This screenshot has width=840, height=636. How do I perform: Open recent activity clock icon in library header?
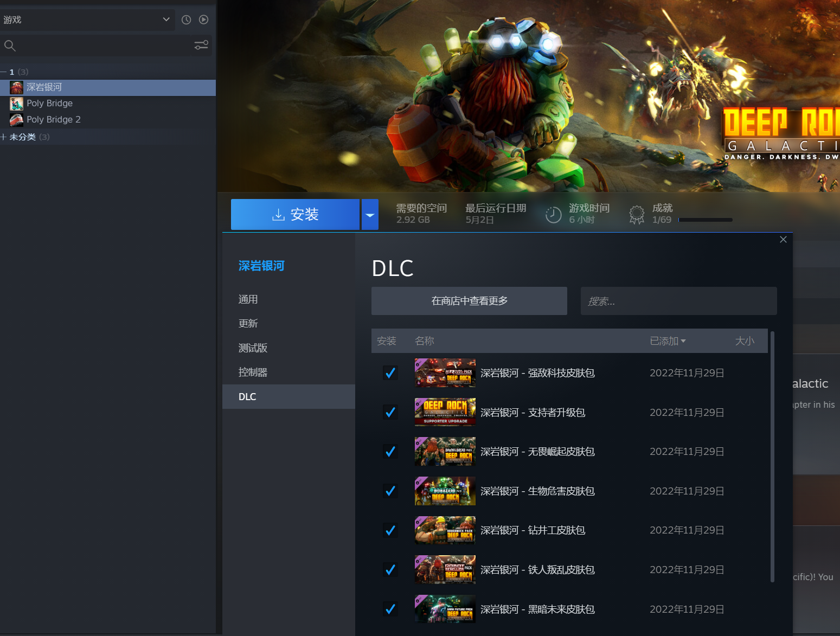pyautogui.click(x=186, y=20)
